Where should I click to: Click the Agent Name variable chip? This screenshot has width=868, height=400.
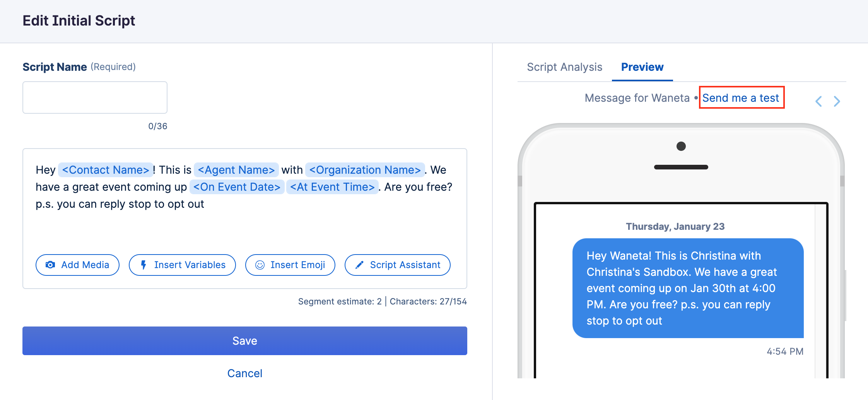236,170
